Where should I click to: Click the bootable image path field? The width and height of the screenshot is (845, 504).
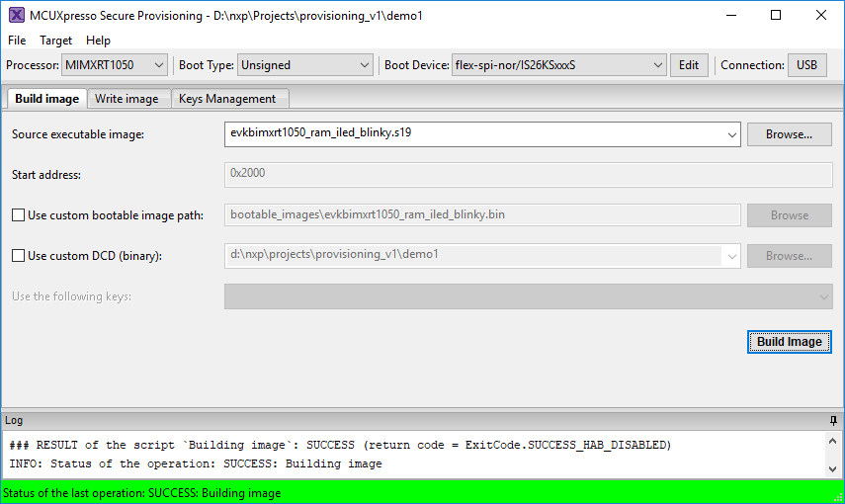coord(482,215)
